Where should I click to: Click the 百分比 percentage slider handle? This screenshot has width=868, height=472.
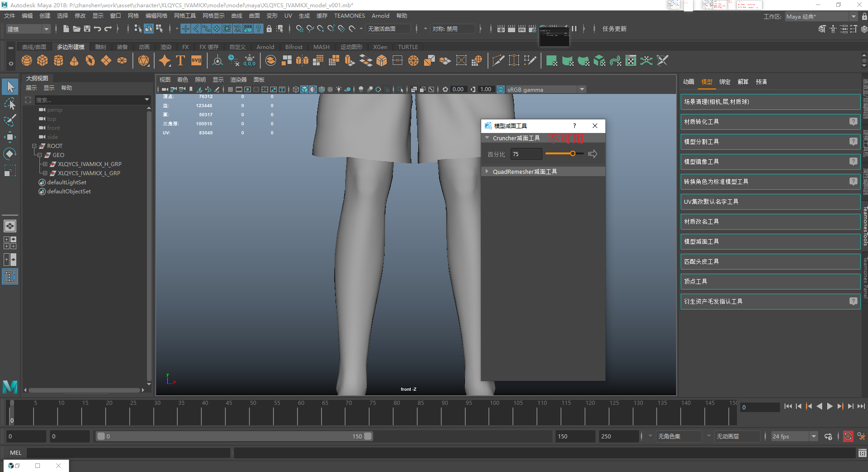tap(573, 154)
